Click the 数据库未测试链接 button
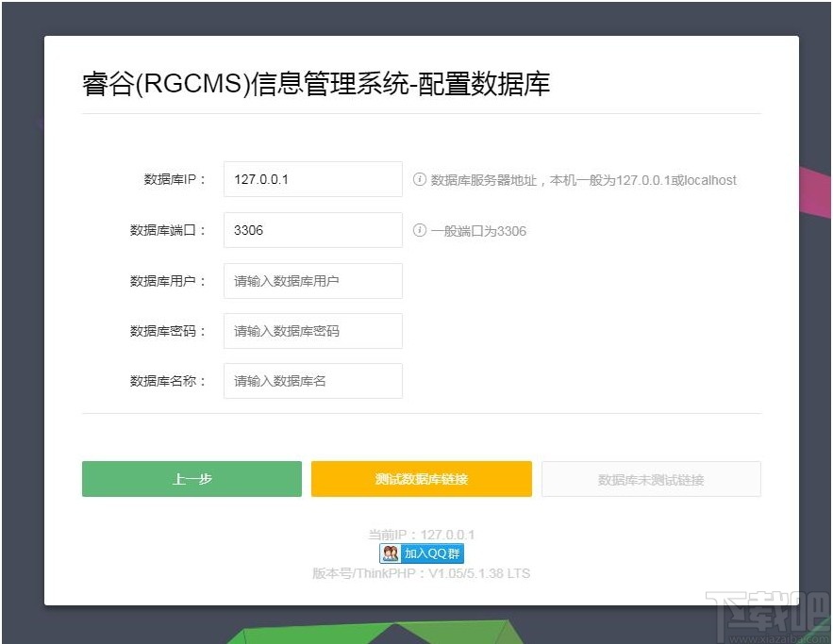 tap(650, 479)
